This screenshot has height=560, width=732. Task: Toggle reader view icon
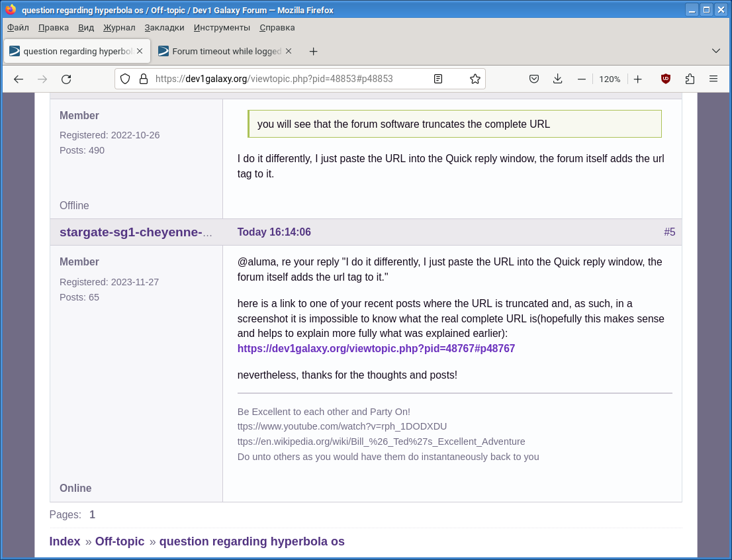click(x=438, y=79)
